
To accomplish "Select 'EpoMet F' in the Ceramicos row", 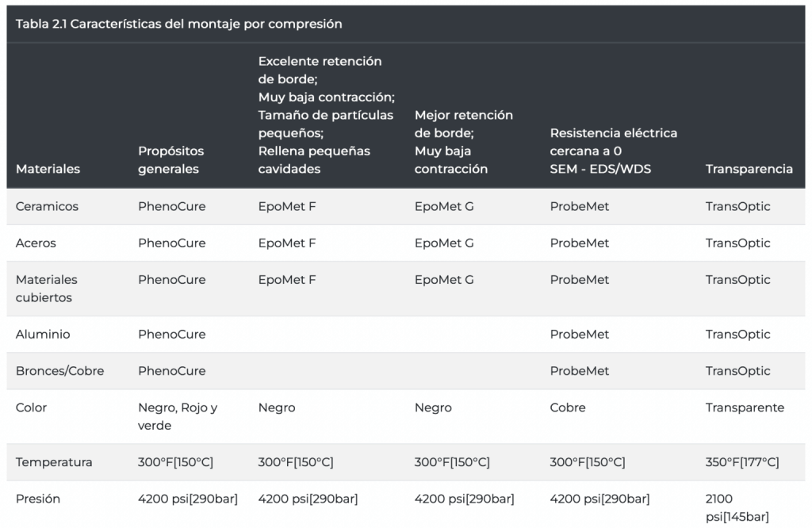I will (x=287, y=206).
